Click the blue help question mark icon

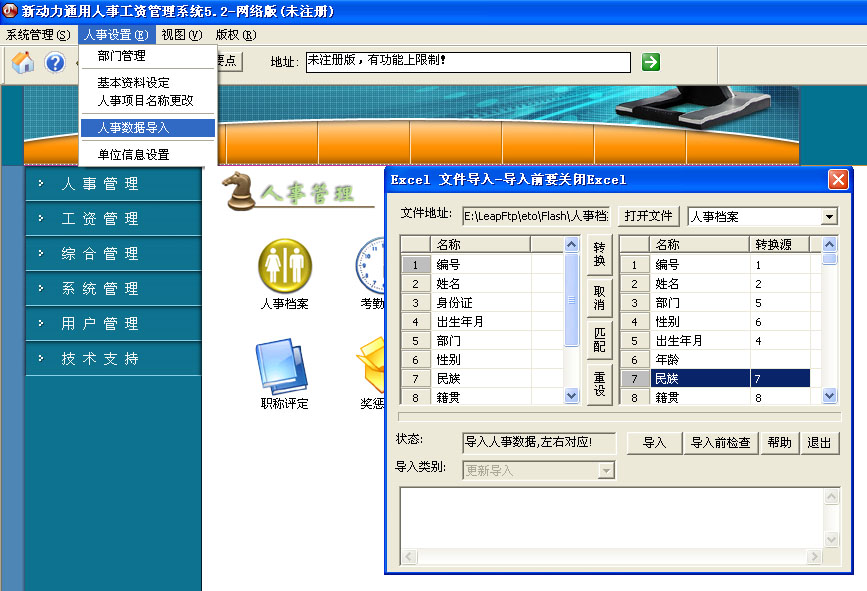55,62
